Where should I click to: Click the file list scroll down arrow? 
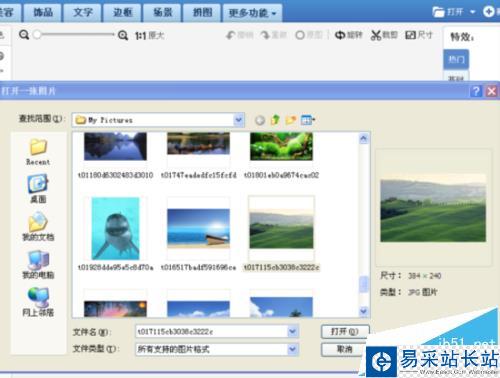point(364,311)
